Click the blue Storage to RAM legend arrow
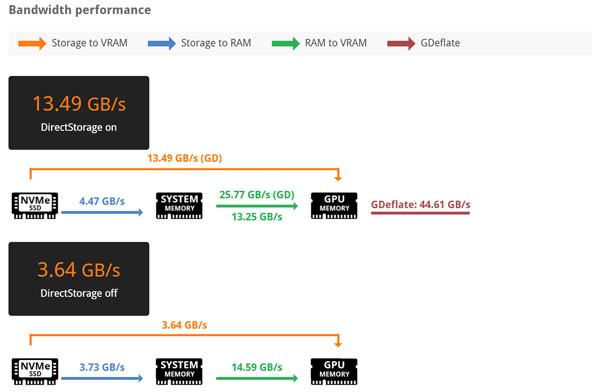Screen dimensions: 600x392 (162, 43)
